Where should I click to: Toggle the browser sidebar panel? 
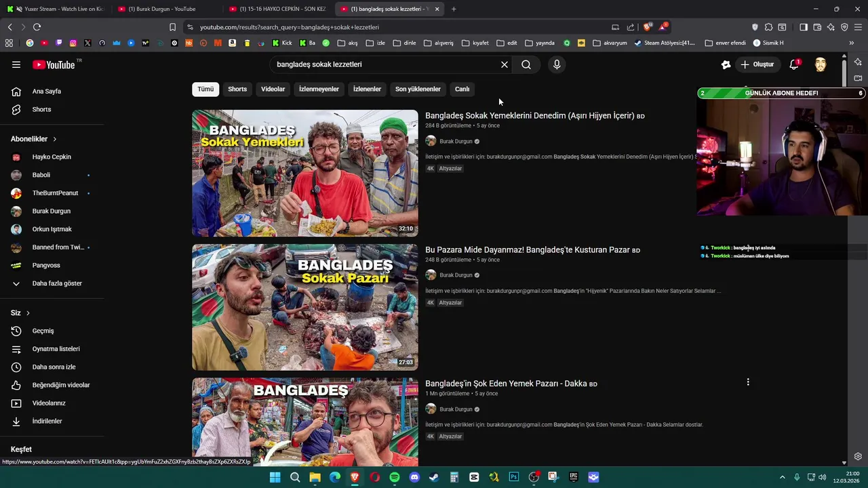[804, 27]
